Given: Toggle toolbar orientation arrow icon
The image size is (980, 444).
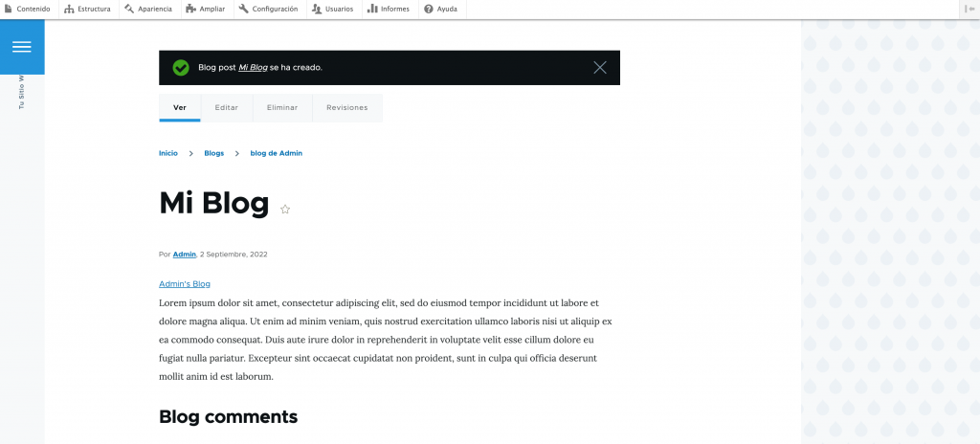Looking at the screenshot, I should [970, 9].
